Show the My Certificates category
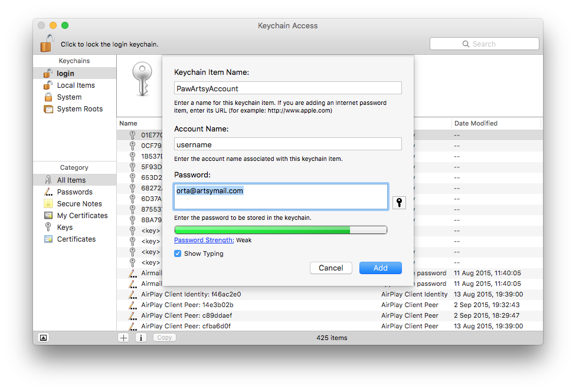The height and width of the screenshot is (392, 576). (x=74, y=215)
